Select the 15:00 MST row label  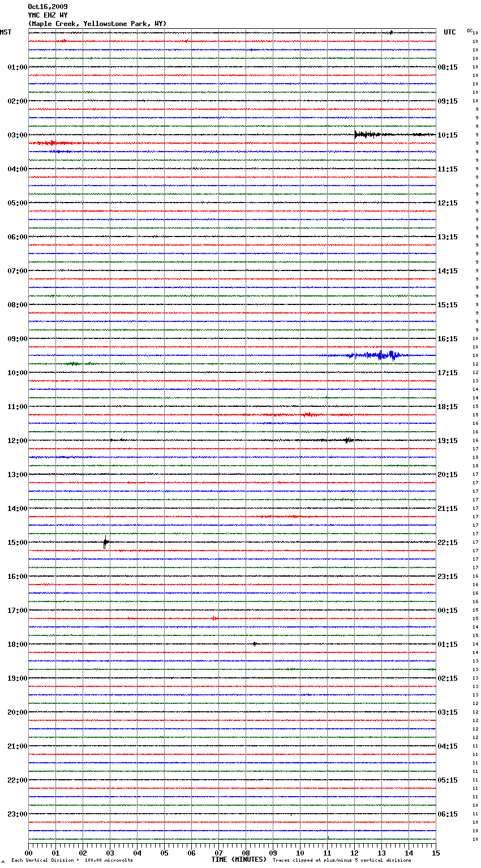point(18,543)
